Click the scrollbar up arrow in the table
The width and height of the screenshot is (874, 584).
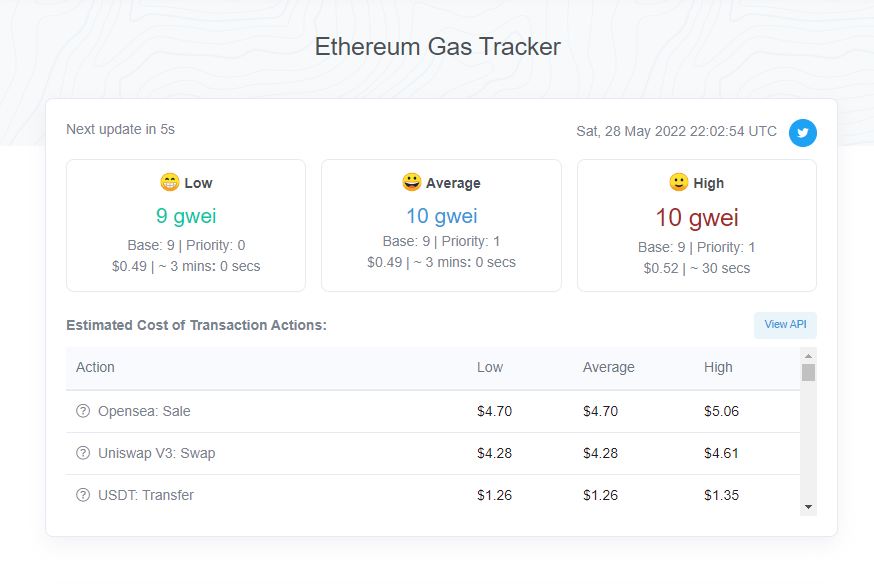tap(808, 356)
